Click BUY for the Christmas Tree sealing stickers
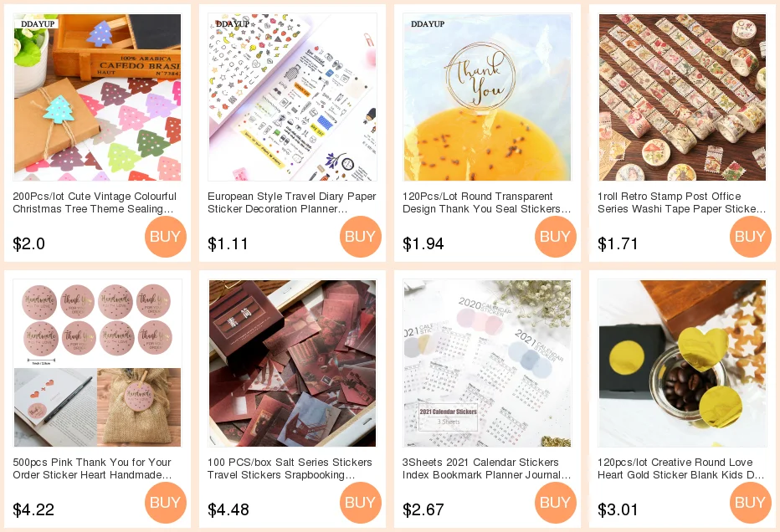The height and width of the screenshot is (532, 780). [x=166, y=237]
